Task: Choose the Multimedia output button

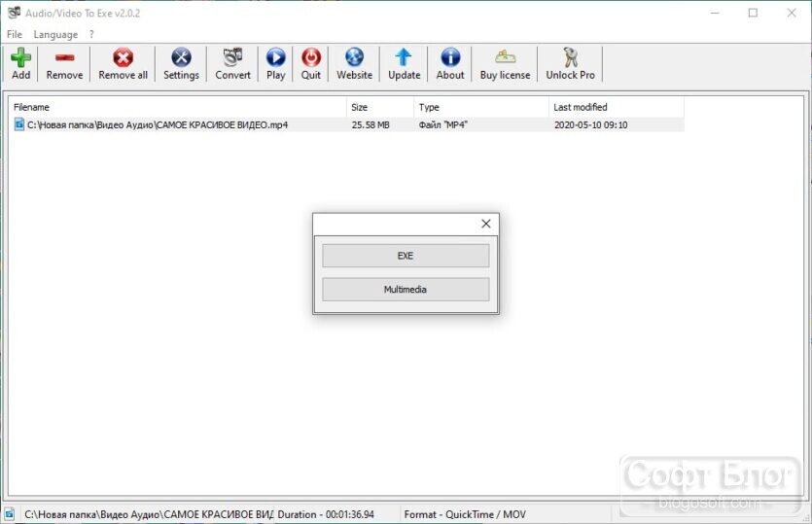Action: click(406, 290)
